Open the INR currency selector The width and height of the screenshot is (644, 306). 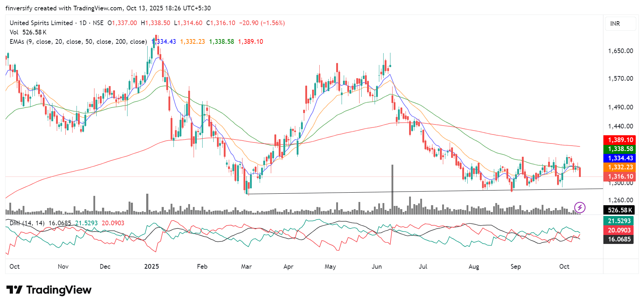[x=620, y=24]
